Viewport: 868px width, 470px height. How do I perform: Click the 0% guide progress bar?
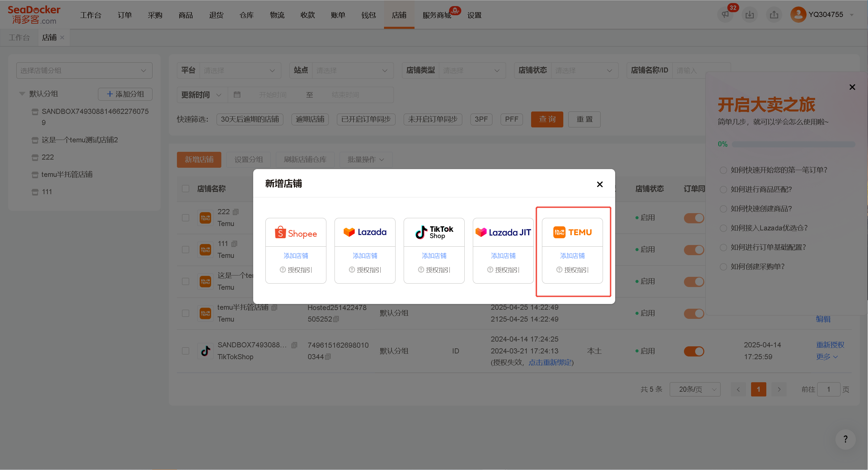point(793,144)
